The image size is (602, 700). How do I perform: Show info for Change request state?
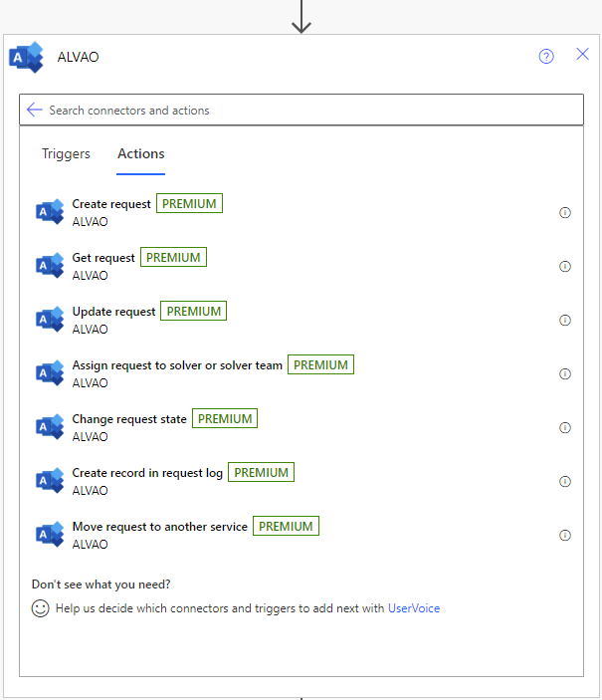point(565,428)
